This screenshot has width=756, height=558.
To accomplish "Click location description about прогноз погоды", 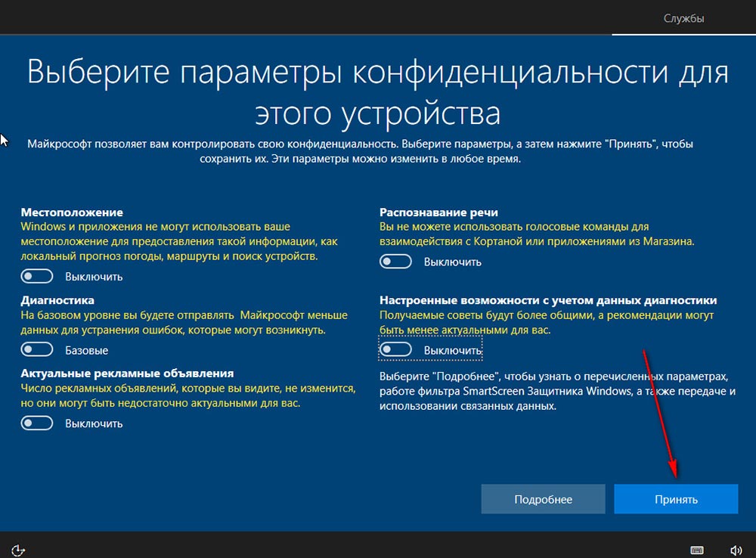I will pyautogui.click(x=179, y=241).
